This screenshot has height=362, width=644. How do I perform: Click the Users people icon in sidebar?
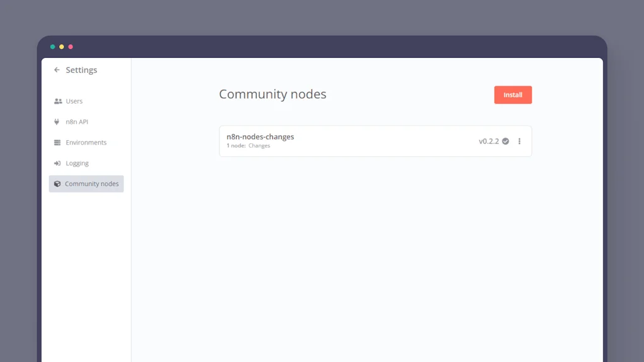tap(58, 101)
